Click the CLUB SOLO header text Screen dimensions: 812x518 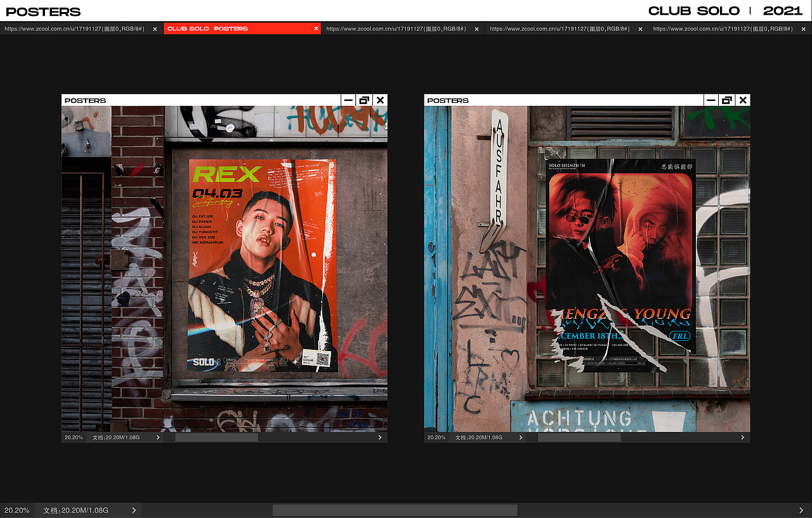click(x=694, y=11)
